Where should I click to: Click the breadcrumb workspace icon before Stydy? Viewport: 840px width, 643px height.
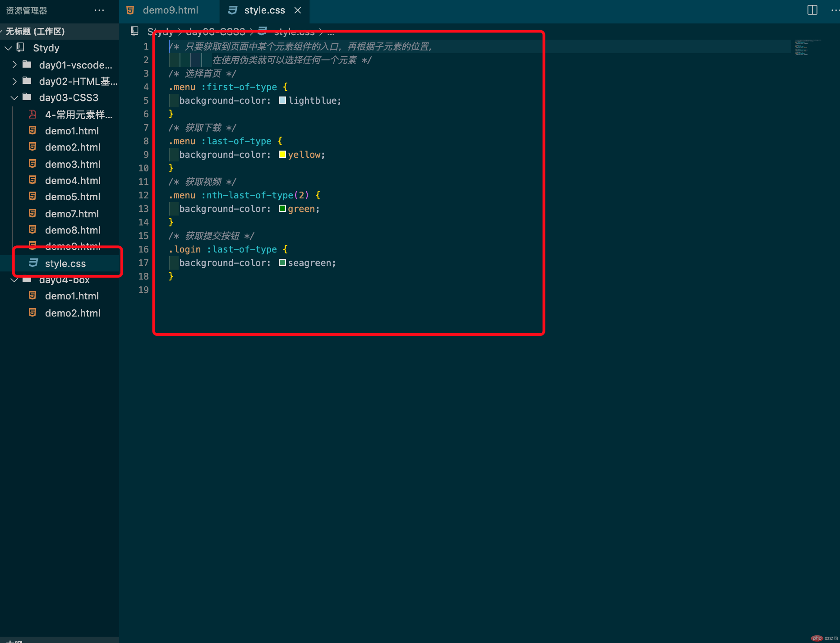(x=134, y=31)
